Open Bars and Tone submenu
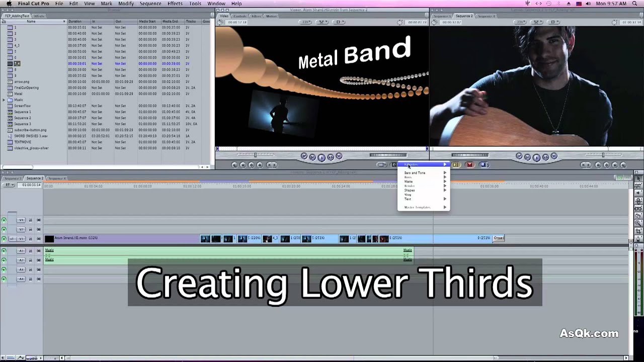This screenshot has height=362, width=644. tap(423, 173)
